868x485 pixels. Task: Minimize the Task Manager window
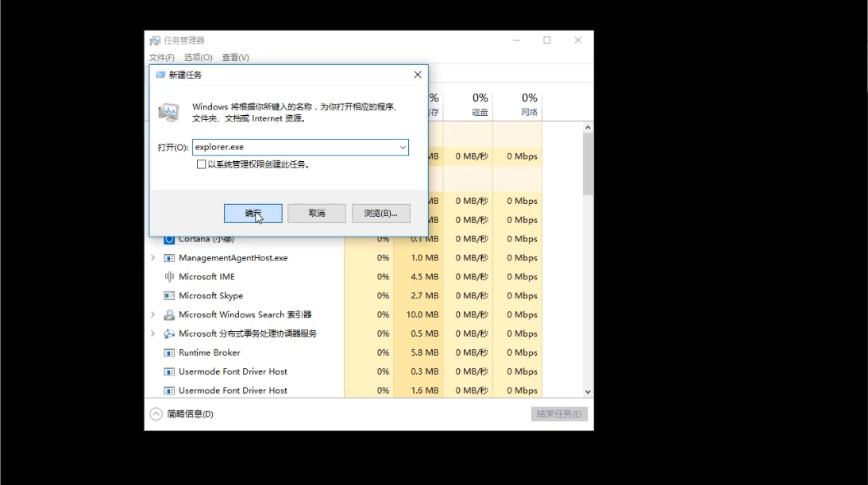pyautogui.click(x=516, y=40)
